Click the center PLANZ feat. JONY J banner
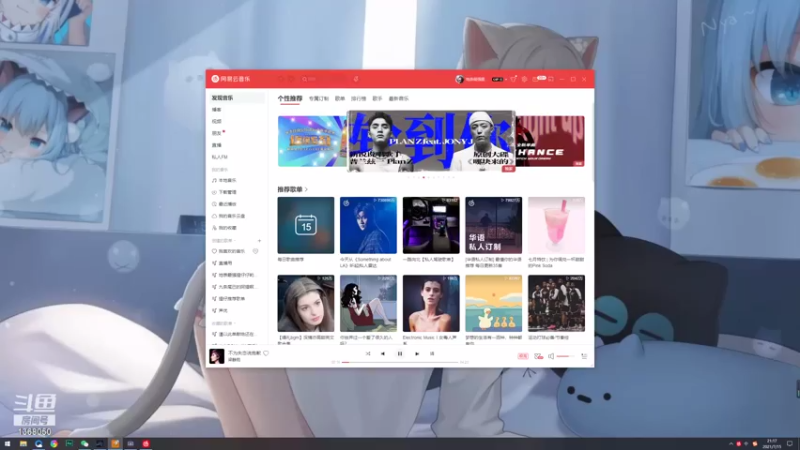The height and width of the screenshot is (450, 800). tap(431, 141)
